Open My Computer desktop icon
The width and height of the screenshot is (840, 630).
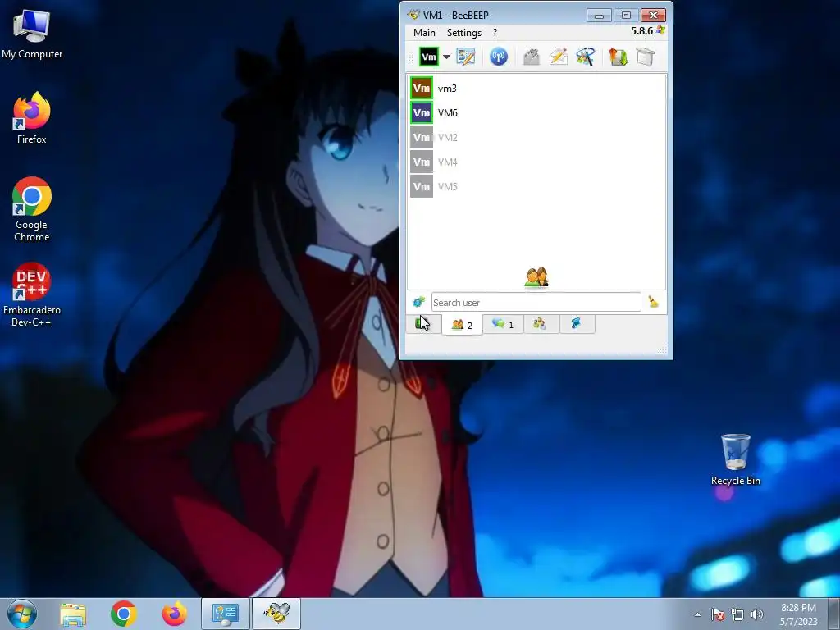[x=32, y=34]
